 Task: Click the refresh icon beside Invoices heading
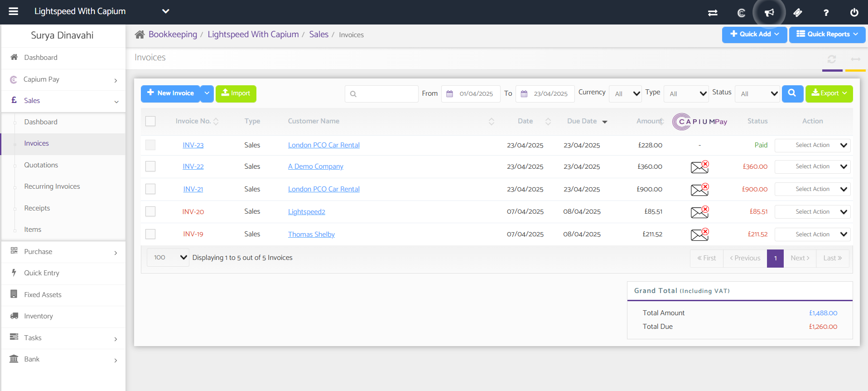pos(832,59)
